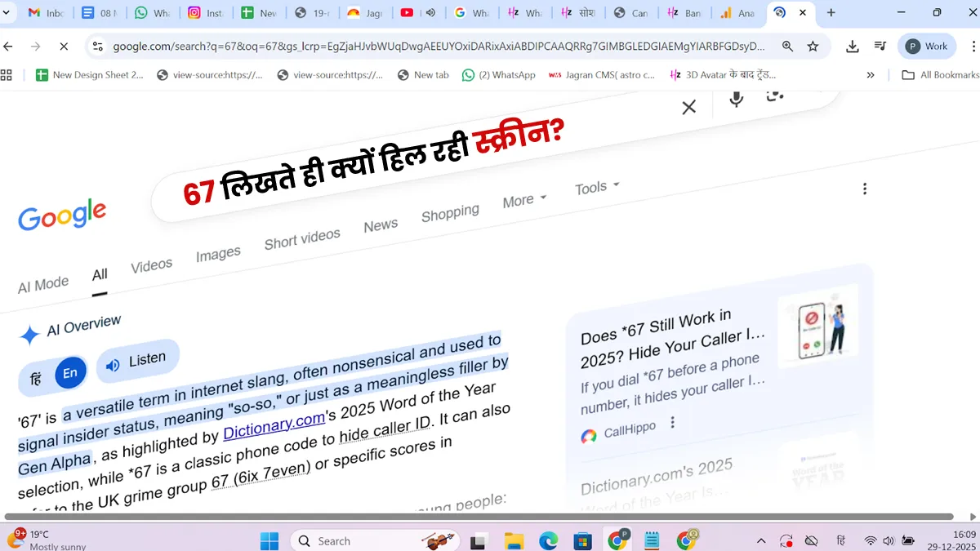The width and height of the screenshot is (980, 551).
Task: Switch AI Overview language to Hindi (हिं)
Action: 36,380
